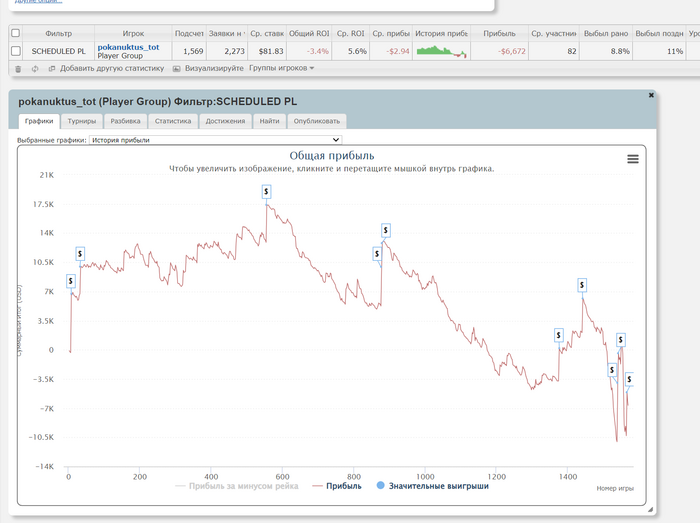700x523 pixels.
Task: Tick the SCHEDULED PL row checkbox
Action: point(16,51)
